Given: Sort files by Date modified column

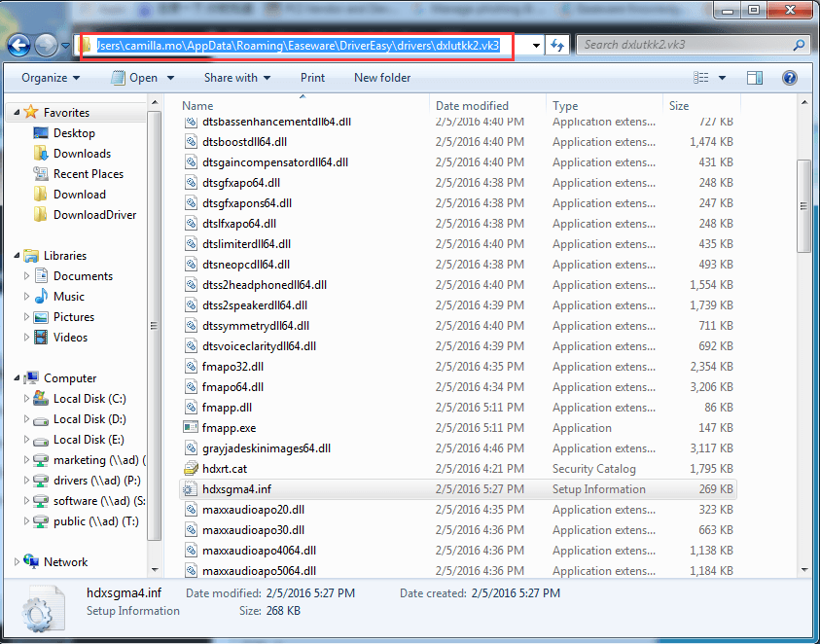Looking at the screenshot, I should [472, 106].
